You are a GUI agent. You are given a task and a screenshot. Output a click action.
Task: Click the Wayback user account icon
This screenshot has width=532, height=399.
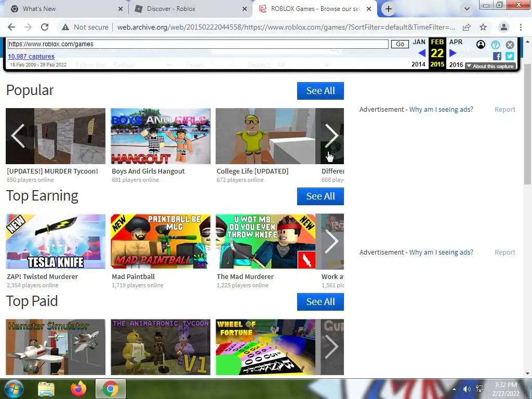[481, 45]
